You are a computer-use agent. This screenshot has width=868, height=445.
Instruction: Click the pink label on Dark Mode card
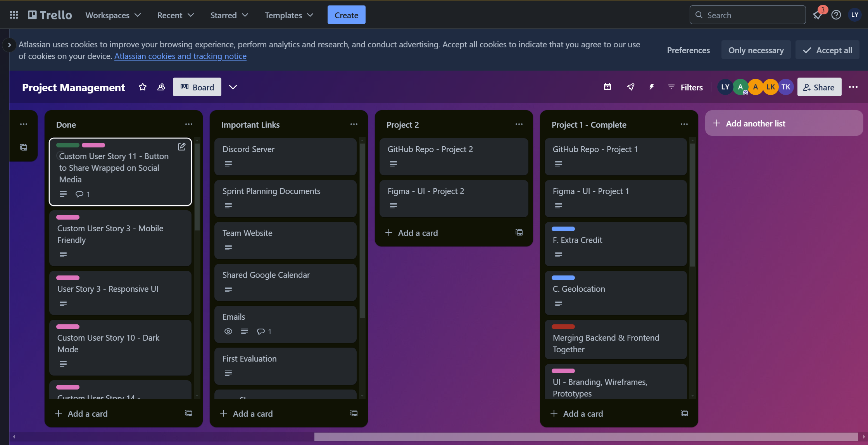[68, 327]
